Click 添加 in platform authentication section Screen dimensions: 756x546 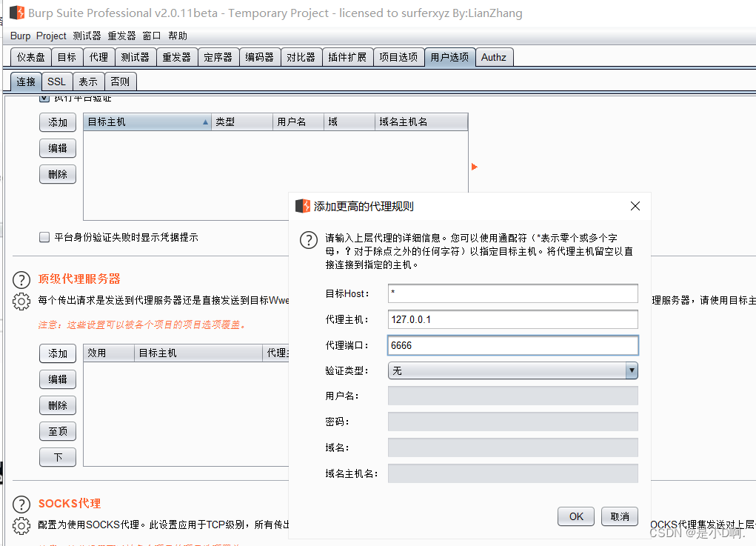(58, 122)
